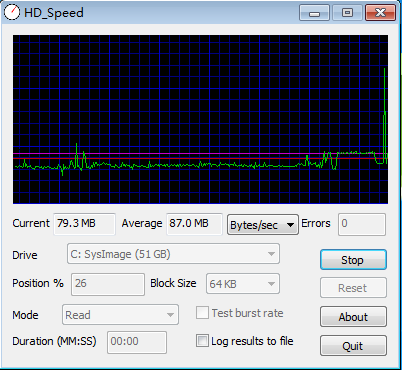The image size is (402, 370).
Task: Open the Drive selection dropdown
Action: click(x=173, y=254)
